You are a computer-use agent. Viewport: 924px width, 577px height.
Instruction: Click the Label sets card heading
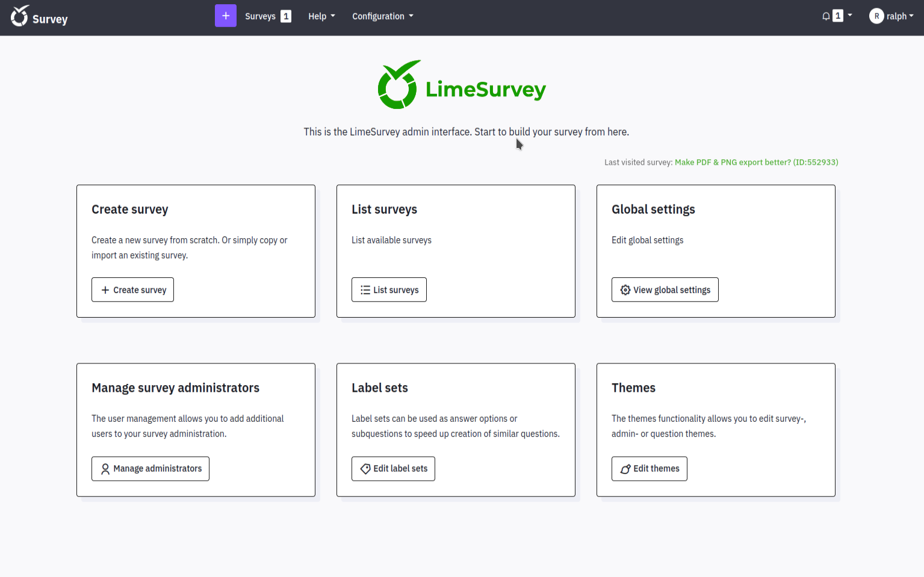380,388
